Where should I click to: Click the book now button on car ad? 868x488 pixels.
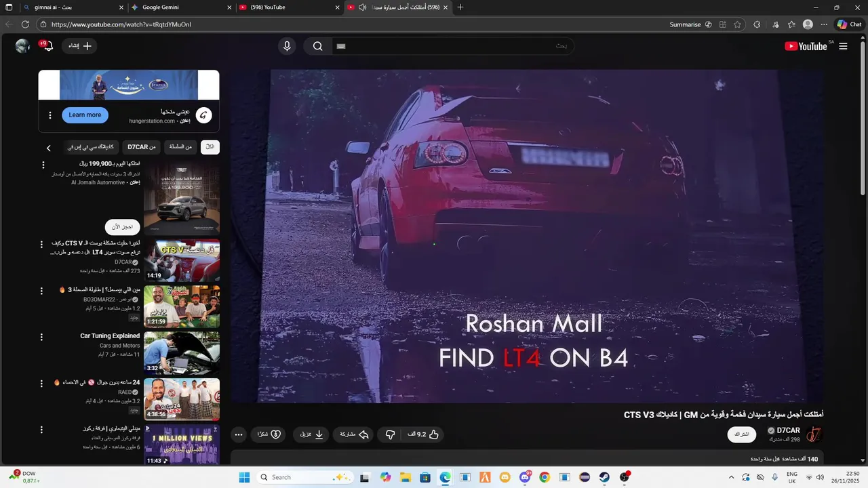pyautogui.click(x=123, y=226)
